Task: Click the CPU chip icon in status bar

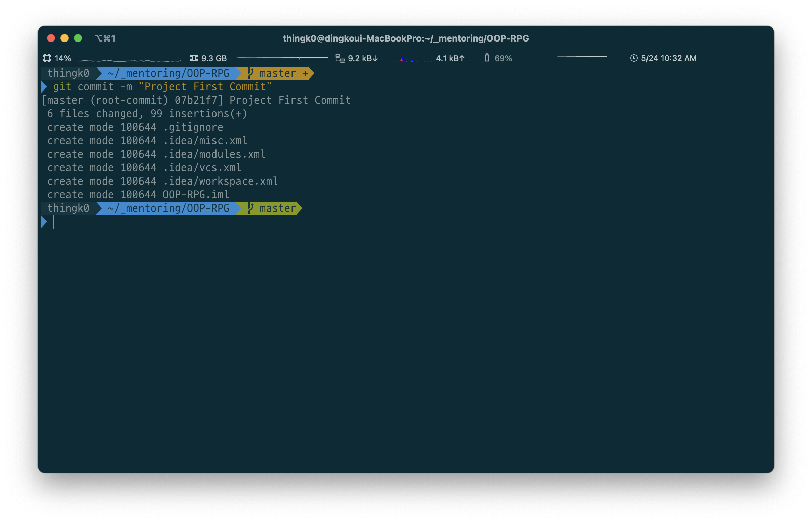Action: click(47, 58)
